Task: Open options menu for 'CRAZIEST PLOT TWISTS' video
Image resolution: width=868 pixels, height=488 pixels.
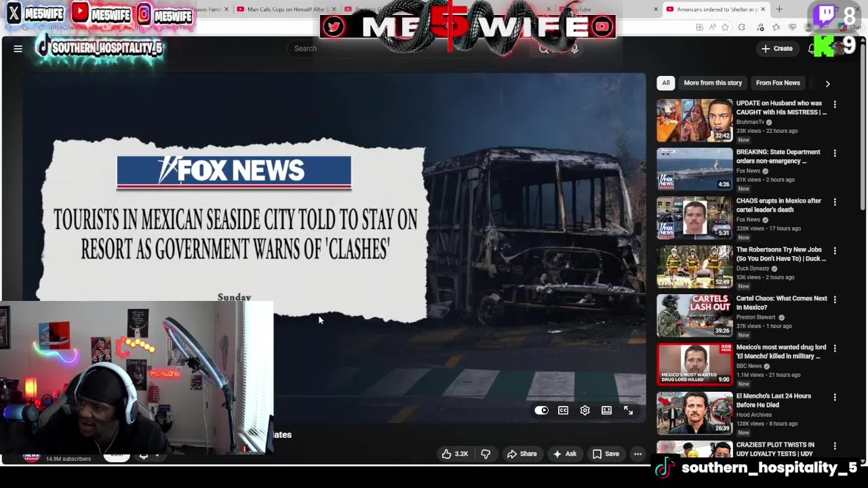Action: click(x=835, y=446)
